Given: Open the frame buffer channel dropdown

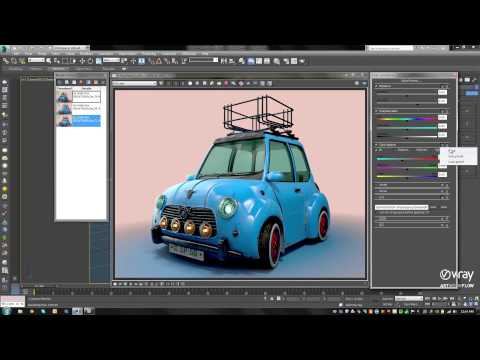Looking at the screenshot, I should 134,83.
